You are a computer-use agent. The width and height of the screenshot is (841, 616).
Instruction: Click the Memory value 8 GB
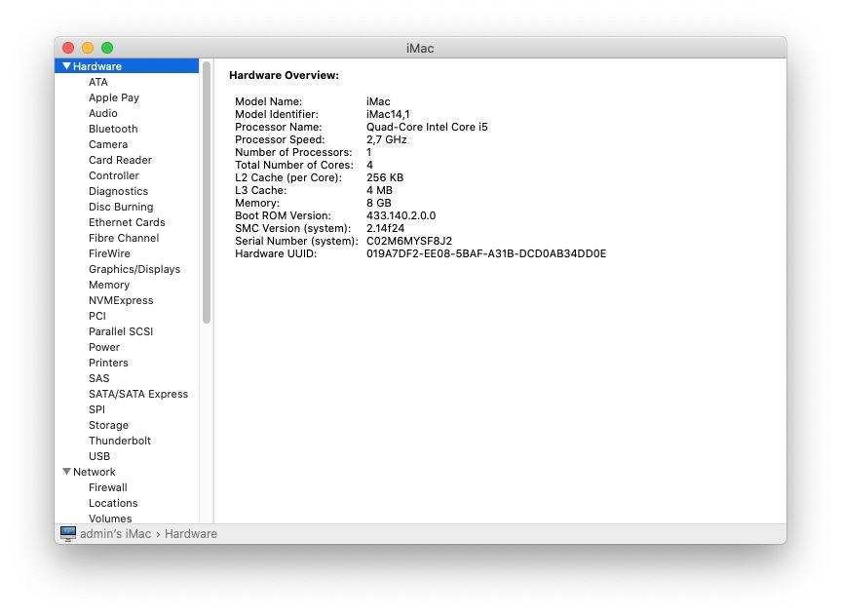379,203
